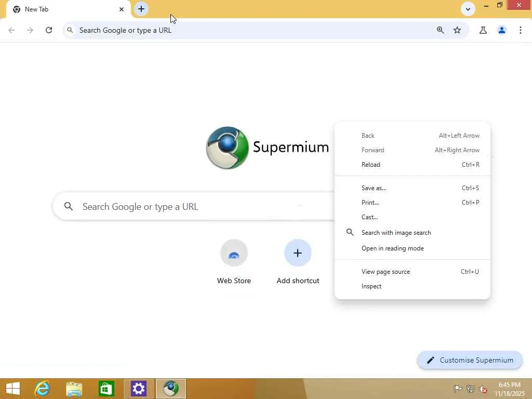Choose Search with image search entry

click(x=412, y=233)
